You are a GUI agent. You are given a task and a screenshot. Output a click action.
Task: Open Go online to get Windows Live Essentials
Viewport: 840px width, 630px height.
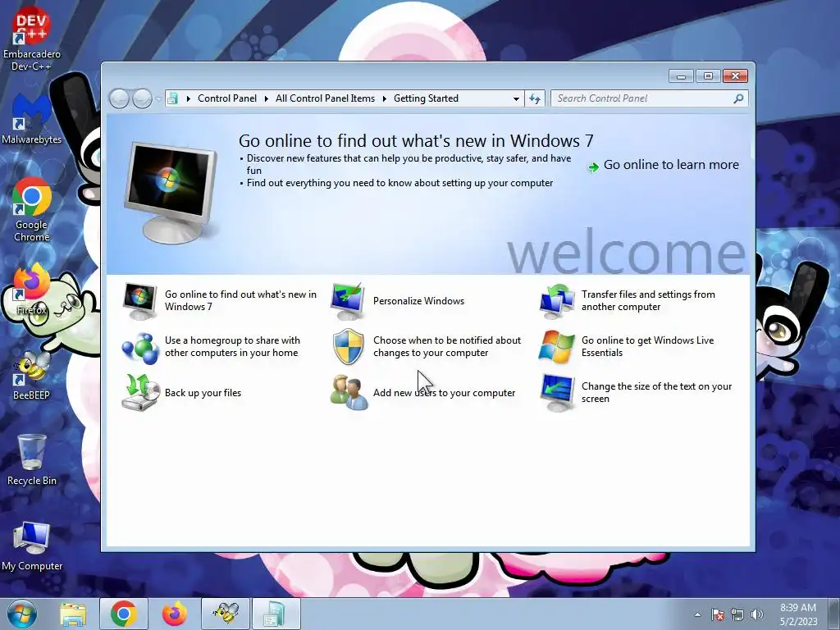(648, 347)
